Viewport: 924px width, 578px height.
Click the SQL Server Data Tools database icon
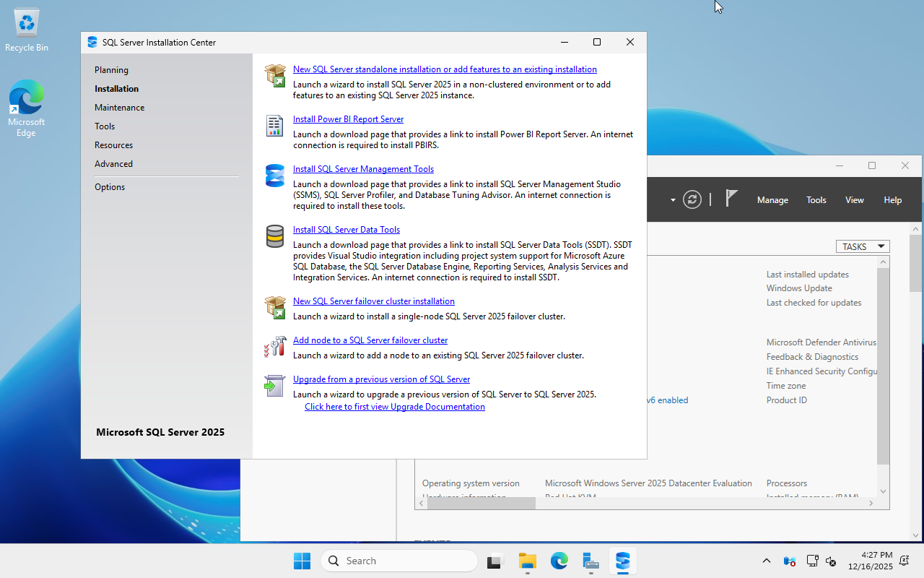coord(275,236)
